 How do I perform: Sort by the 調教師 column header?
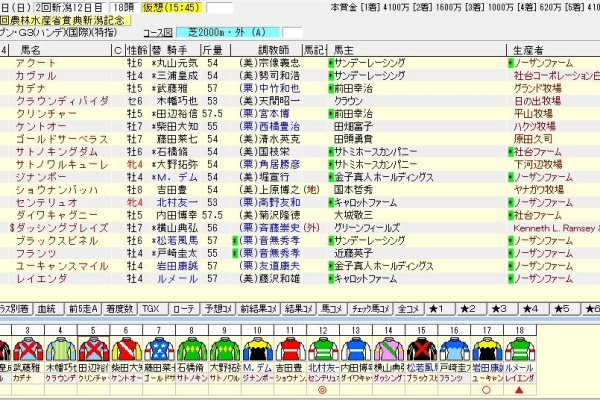click(x=267, y=50)
